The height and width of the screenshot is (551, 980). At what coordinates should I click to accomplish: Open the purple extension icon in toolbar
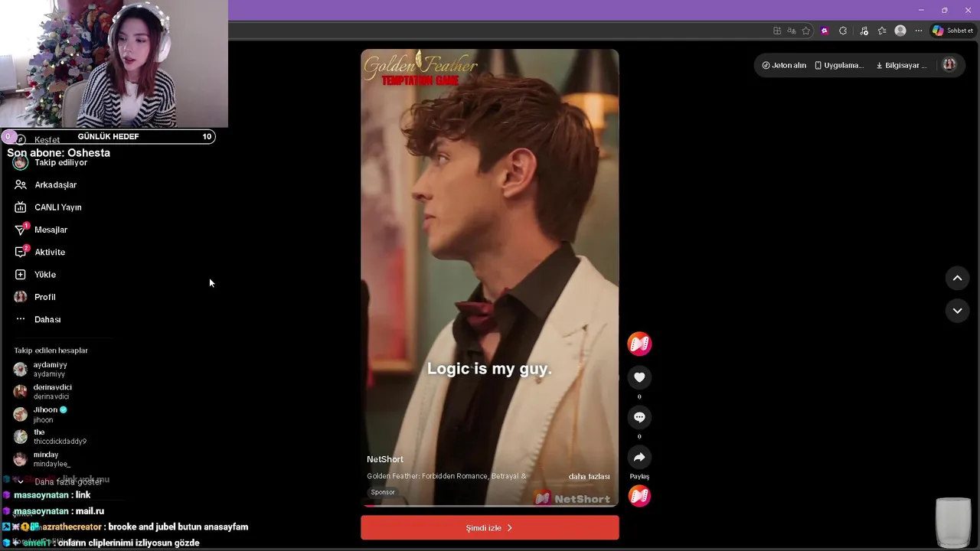coord(825,31)
